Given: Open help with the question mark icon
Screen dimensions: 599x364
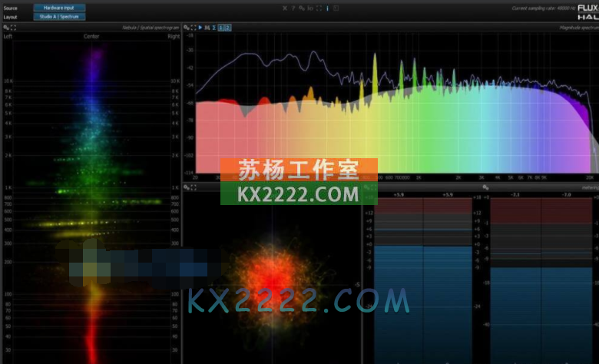Looking at the screenshot, I should click(x=293, y=8).
